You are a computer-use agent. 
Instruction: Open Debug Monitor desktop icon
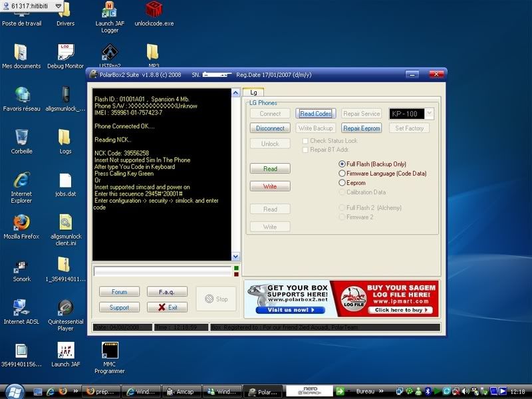click(x=65, y=57)
